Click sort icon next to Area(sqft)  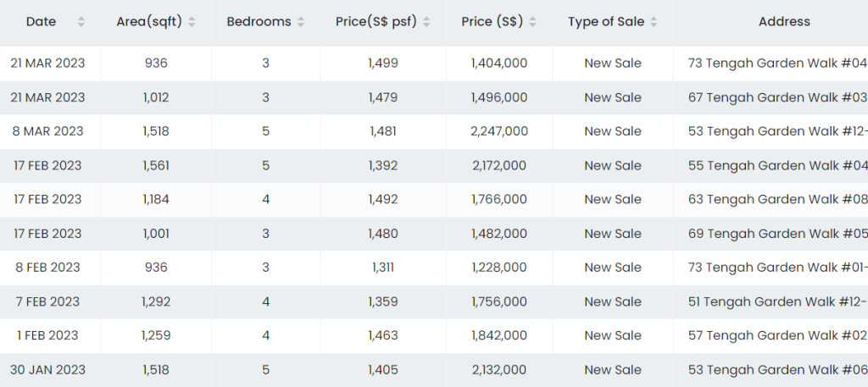pos(192,22)
